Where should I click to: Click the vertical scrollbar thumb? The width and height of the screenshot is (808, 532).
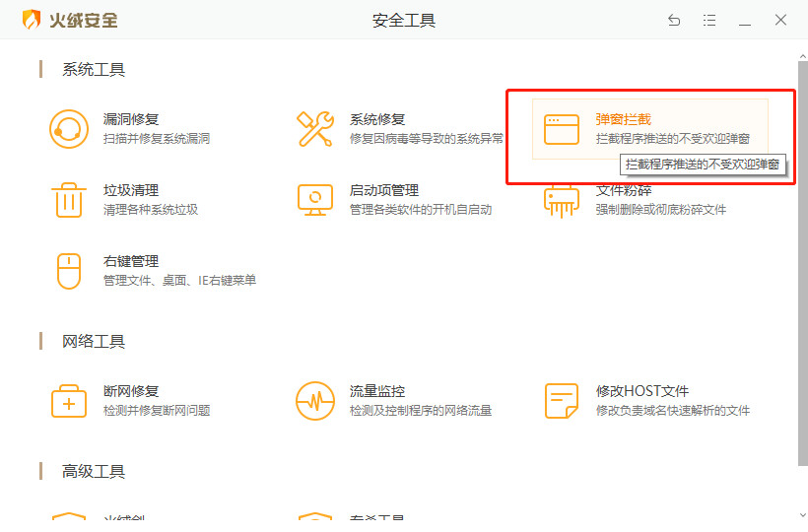click(x=803, y=263)
